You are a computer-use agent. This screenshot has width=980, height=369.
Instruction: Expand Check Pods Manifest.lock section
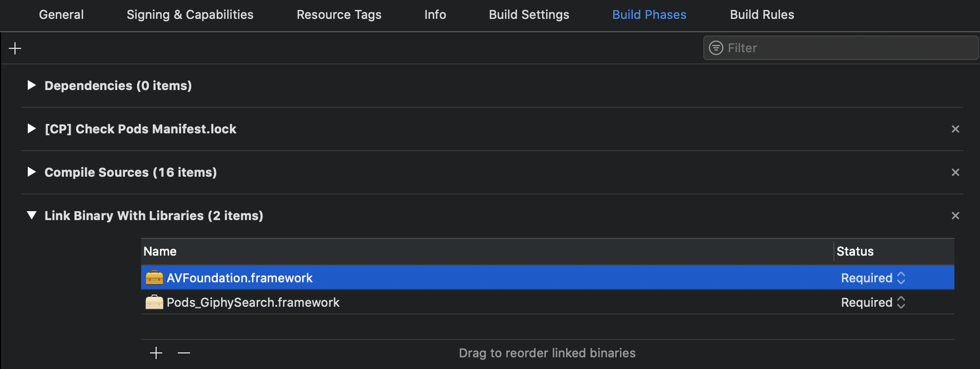(32, 128)
